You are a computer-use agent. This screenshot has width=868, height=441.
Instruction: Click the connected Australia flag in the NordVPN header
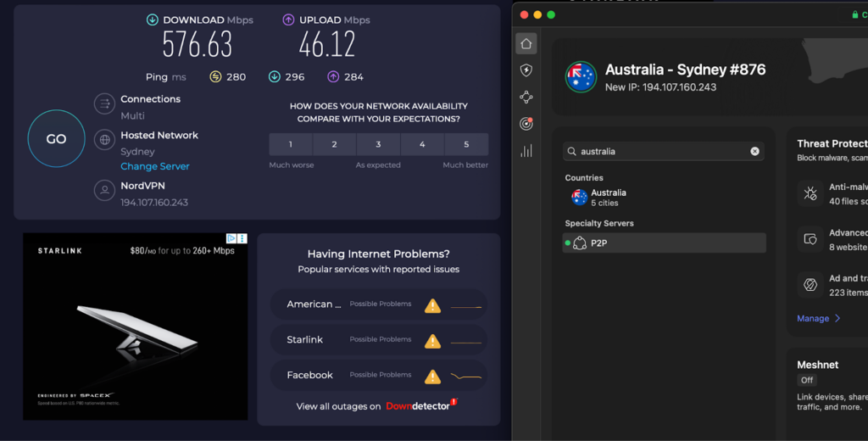[x=581, y=76]
